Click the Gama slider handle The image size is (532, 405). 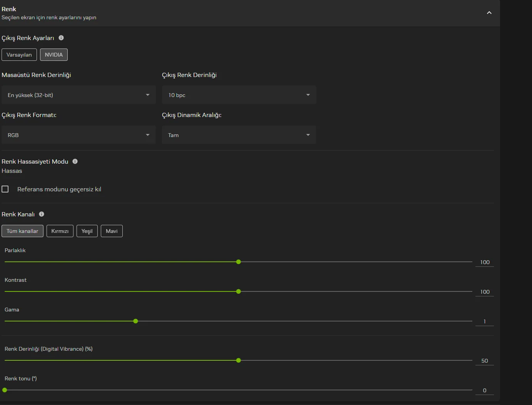point(135,321)
